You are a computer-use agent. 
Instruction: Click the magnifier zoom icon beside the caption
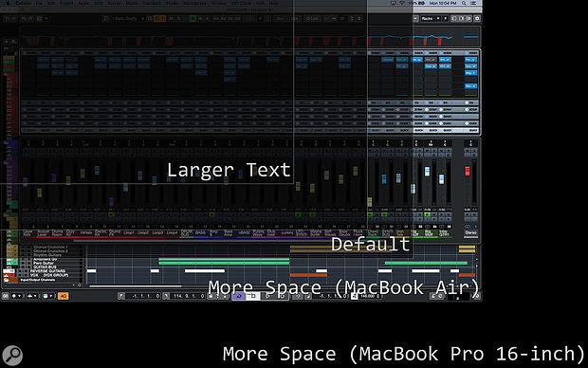pos(12,355)
